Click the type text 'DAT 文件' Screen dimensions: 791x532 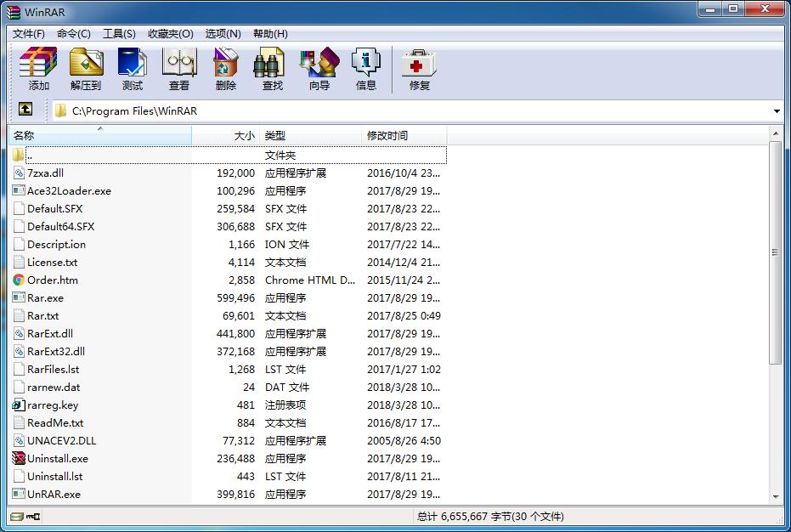(287, 388)
